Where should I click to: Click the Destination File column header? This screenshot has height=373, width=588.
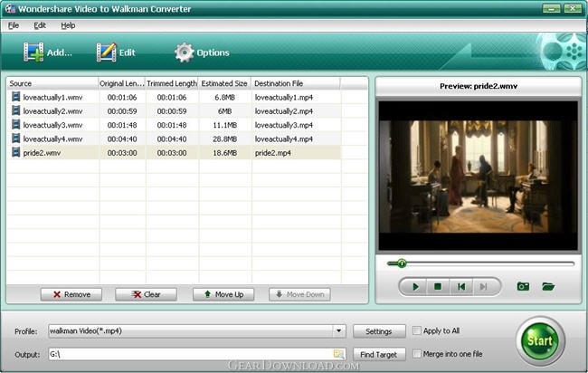click(296, 83)
